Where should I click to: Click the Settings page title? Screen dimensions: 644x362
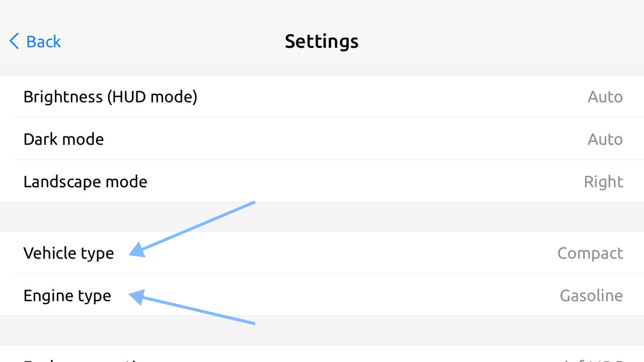(x=321, y=41)
